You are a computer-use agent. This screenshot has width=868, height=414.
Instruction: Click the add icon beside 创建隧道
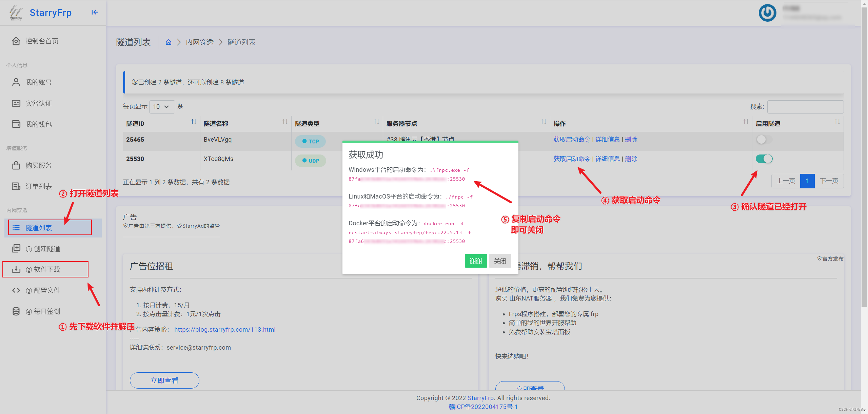pyautogui.click(x=16, y=248)
